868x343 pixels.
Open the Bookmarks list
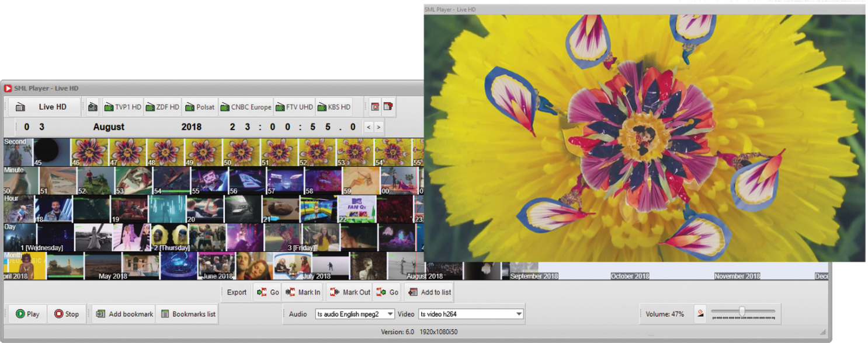pos(187,314)
